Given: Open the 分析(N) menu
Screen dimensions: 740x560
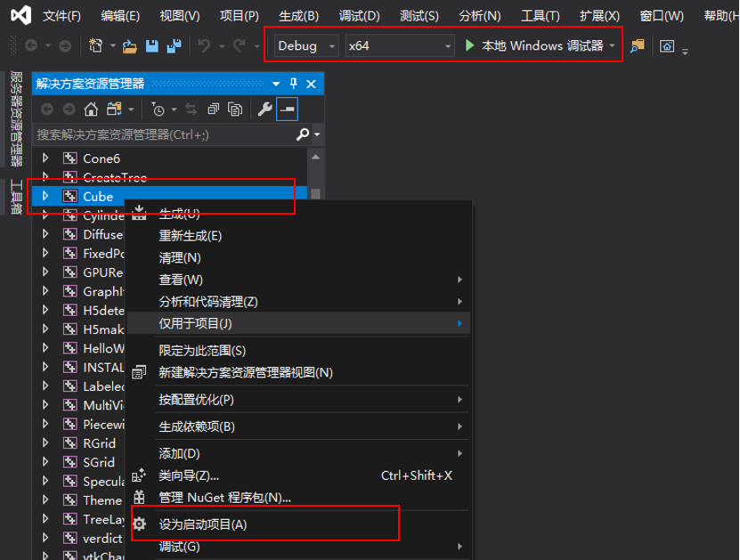Looking at the screenshot, I should (479, 16).
